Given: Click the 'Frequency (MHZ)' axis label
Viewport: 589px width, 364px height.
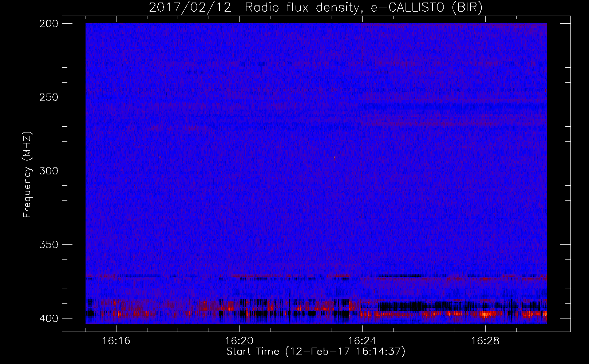Looking at the screenshot, I should pos(27,175).
